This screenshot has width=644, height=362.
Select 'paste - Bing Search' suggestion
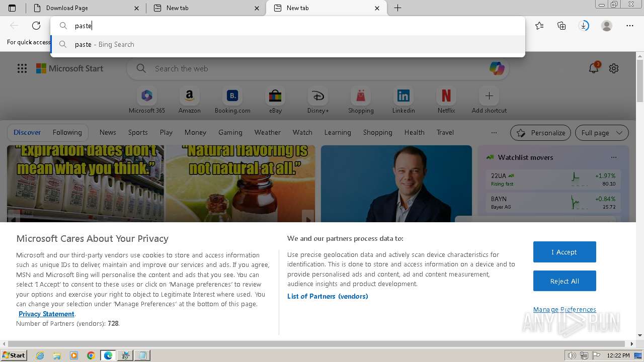coord(288,44)
